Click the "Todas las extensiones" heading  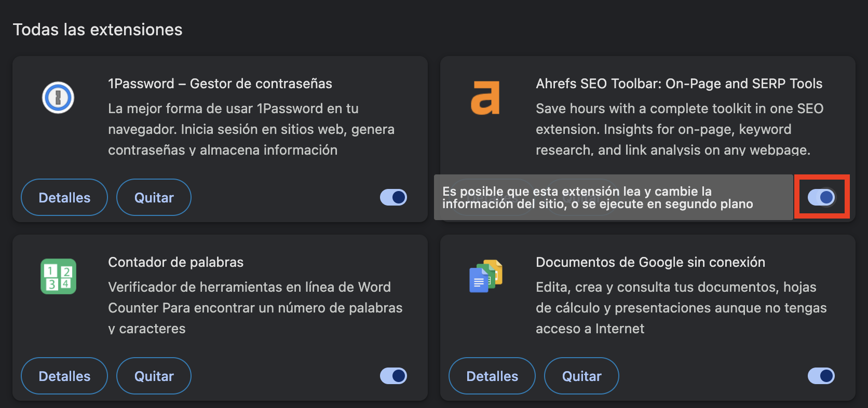pos(98,30)
